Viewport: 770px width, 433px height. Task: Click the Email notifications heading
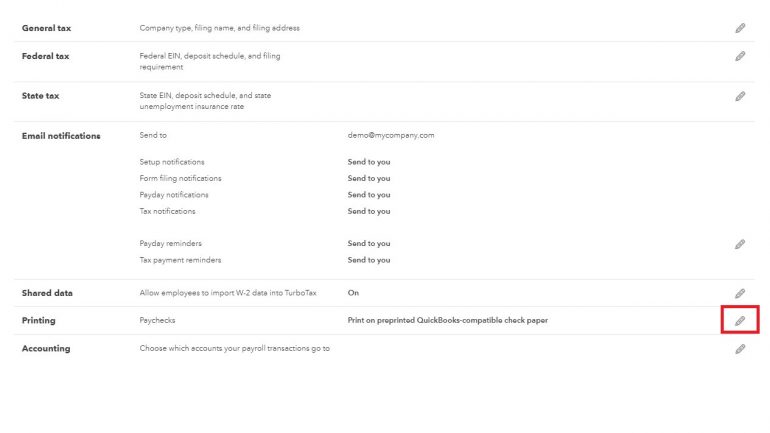[x=61, y=136]
